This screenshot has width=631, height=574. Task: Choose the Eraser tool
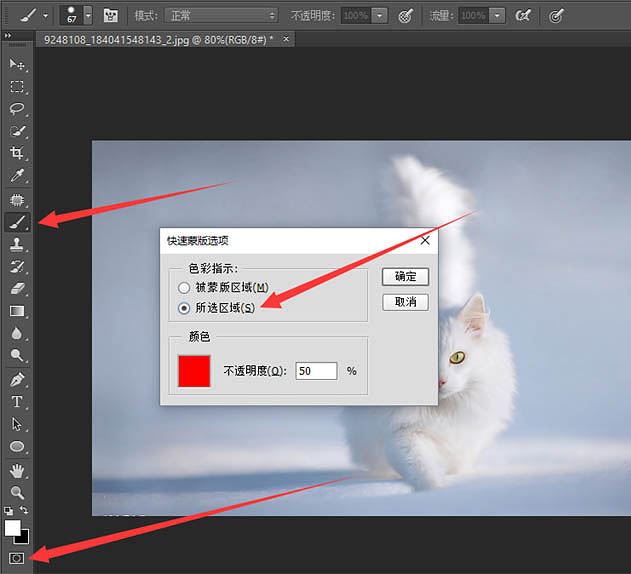17,288
